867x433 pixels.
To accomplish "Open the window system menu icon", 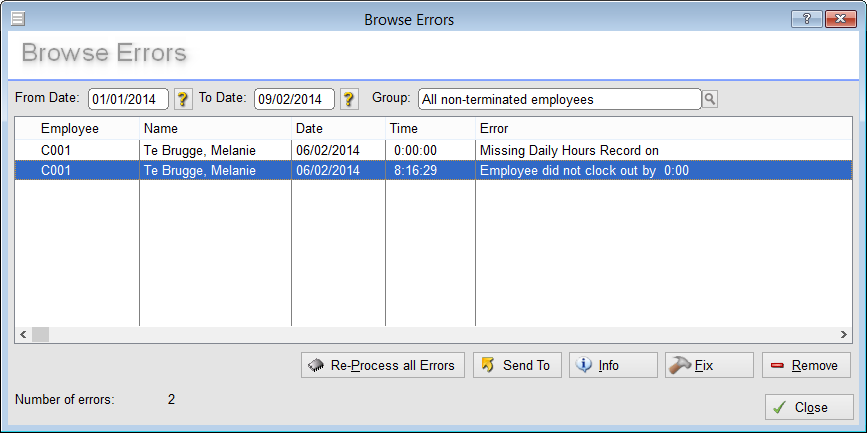I will tap(18, 18).
